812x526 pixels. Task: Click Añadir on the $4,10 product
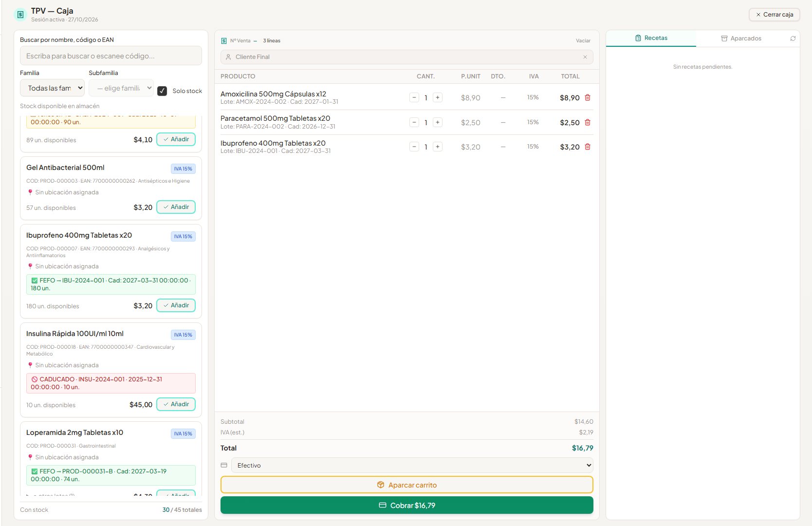pos(176,139)
